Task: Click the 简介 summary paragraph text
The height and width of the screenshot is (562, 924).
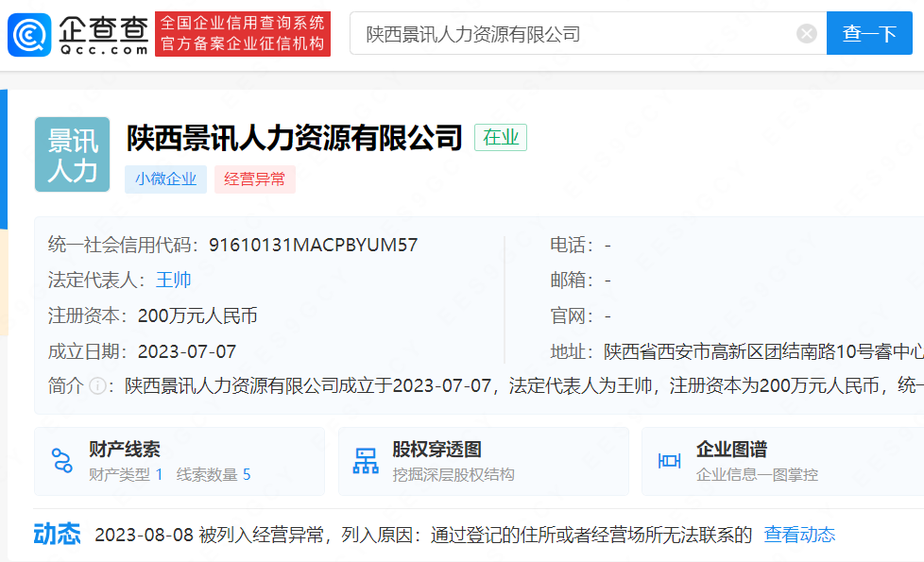Action: [523, 386]
